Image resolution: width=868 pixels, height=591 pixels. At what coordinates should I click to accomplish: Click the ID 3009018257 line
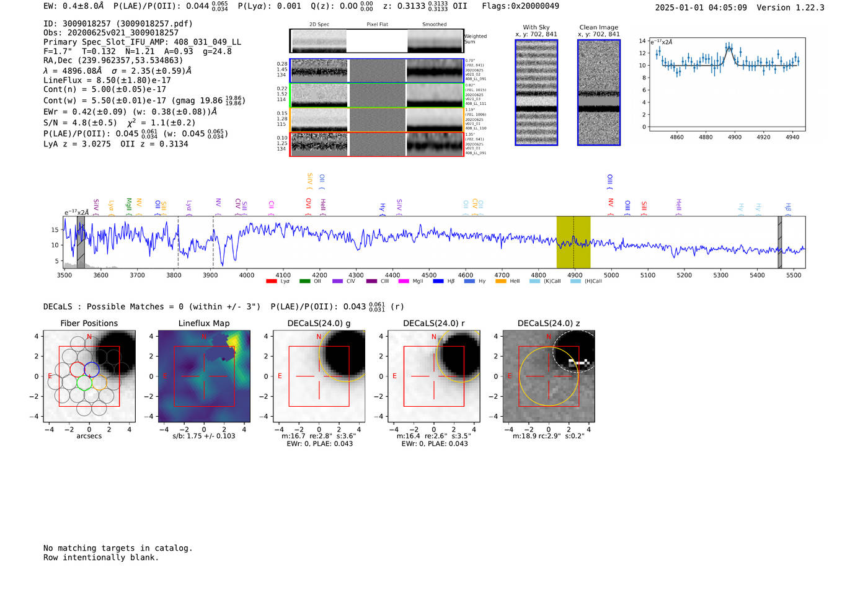coord(118,24)
